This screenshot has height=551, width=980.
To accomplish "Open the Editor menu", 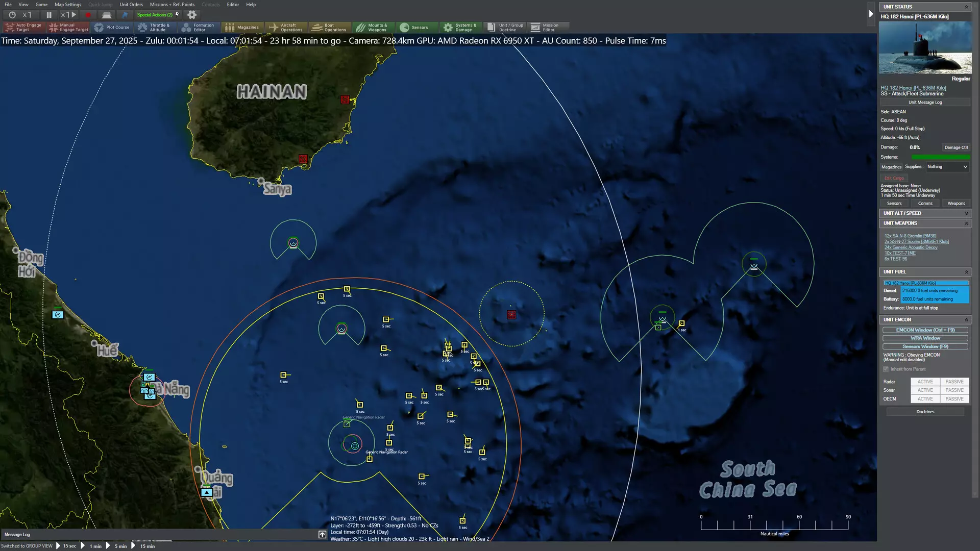I will pos(233,5).
